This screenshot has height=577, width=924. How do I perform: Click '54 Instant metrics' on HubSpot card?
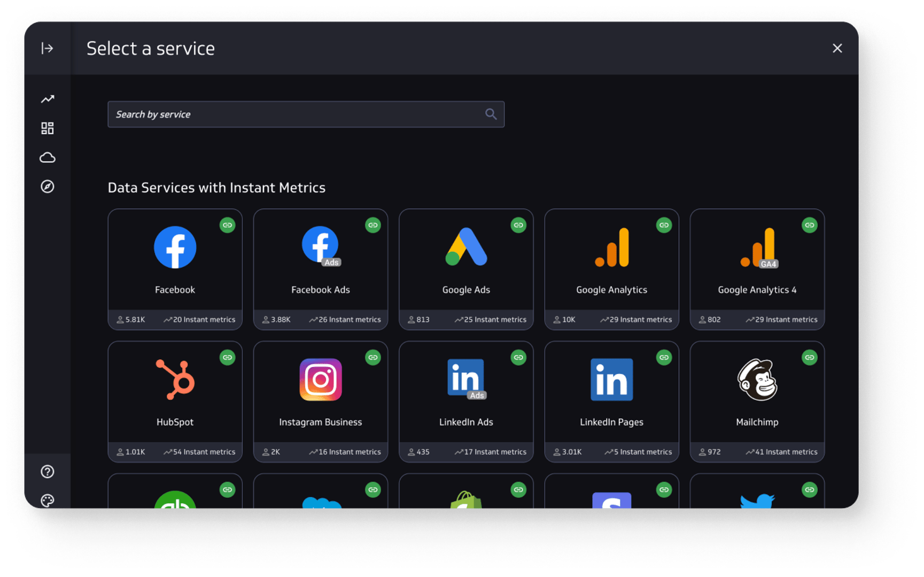199,452
